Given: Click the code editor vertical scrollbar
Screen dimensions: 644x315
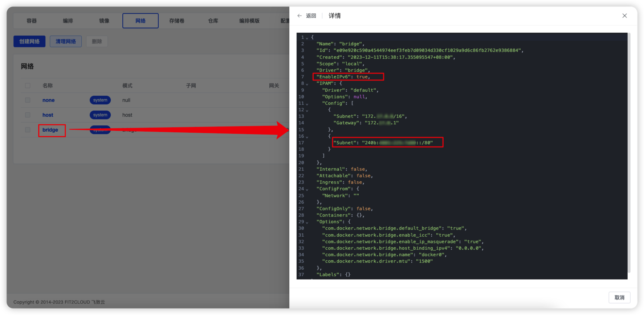Looking at the screenshot, I should click(x=629, y=152).
